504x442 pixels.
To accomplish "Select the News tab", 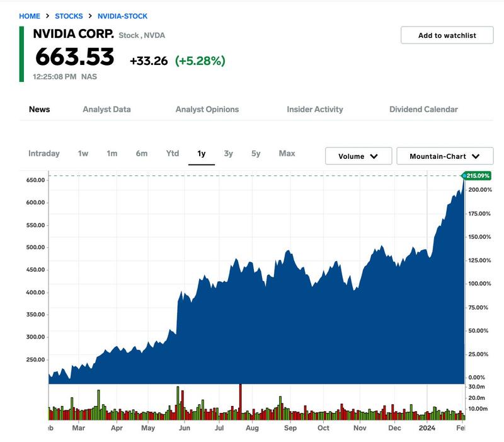I will (x=39, y=109).
